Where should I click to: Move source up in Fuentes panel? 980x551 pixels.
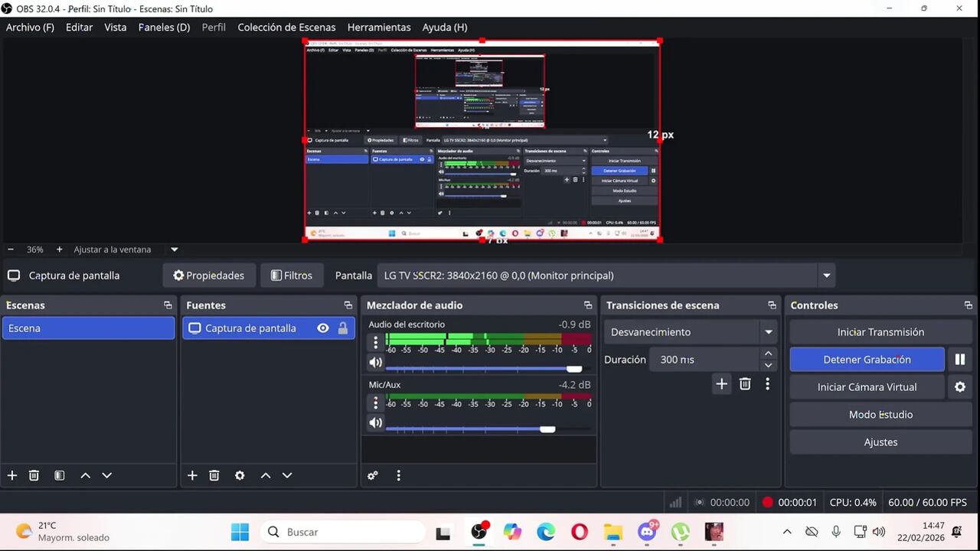coord(266,475)
